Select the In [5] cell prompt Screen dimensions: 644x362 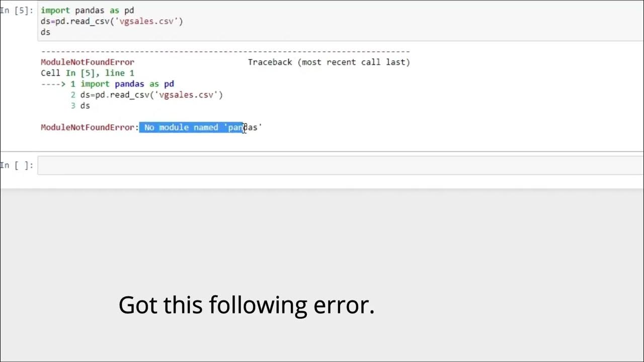pyautogui.click(x=17, y=11)
